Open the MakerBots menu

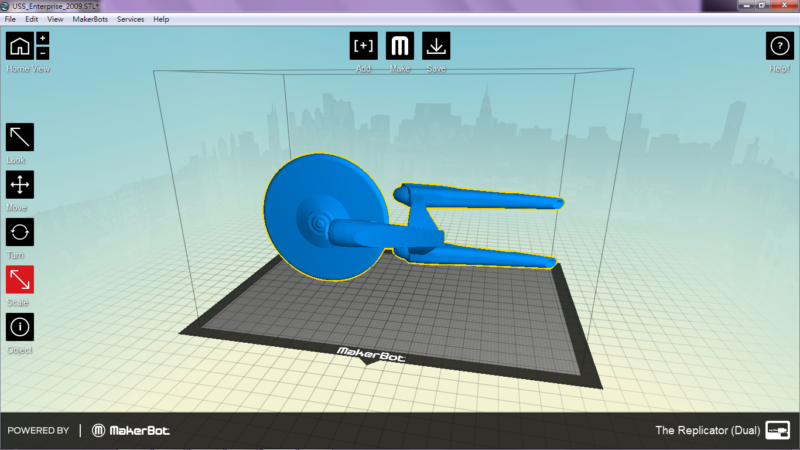click(x=90, y=19)
